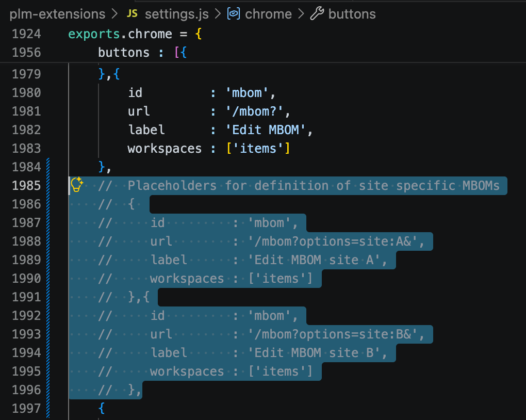The image size is (526, 420).
Task: Click '/mbom?options=site:B&' string
Action: [x=333, y=334]
